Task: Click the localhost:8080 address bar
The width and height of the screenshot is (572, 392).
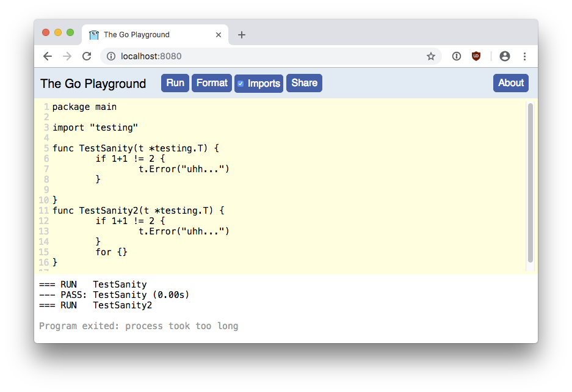Action: pyautogui.click(x=270, y=56)
